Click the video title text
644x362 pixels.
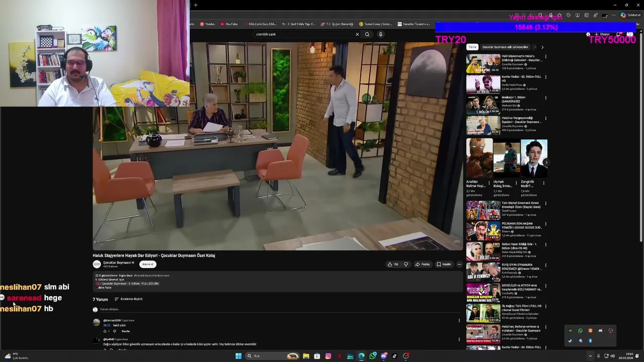[154, 255]
